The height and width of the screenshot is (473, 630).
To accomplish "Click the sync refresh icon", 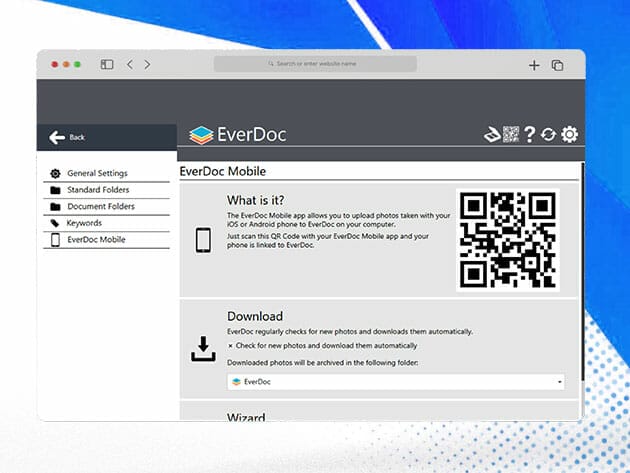I will 549,135.
